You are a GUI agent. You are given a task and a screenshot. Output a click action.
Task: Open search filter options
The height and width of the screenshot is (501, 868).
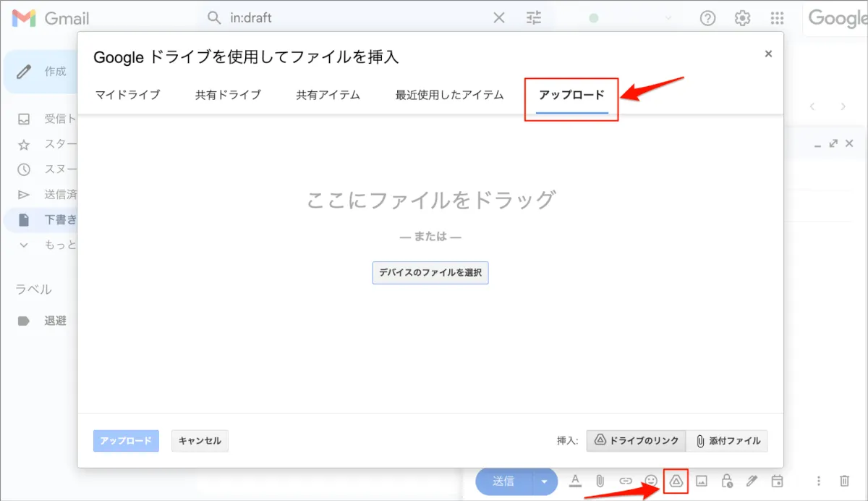(534, 18)
